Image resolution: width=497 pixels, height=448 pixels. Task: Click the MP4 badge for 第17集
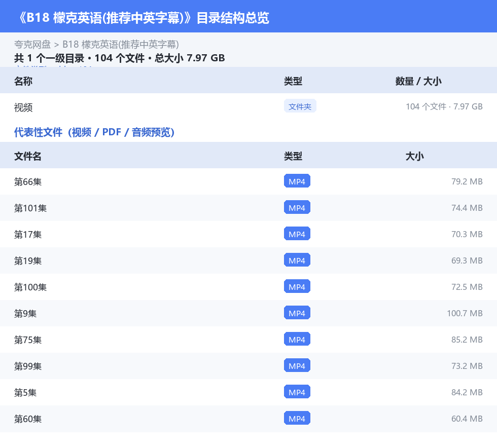297,234
